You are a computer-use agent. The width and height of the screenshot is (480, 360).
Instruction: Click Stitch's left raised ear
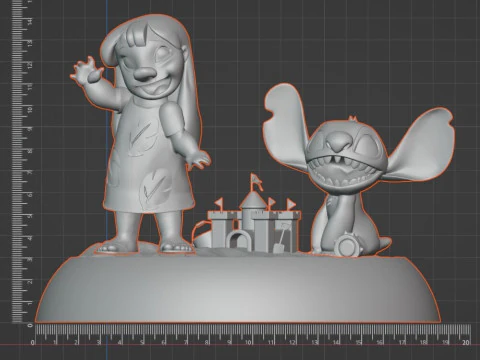pyautogui.click(x=287, y=128)
